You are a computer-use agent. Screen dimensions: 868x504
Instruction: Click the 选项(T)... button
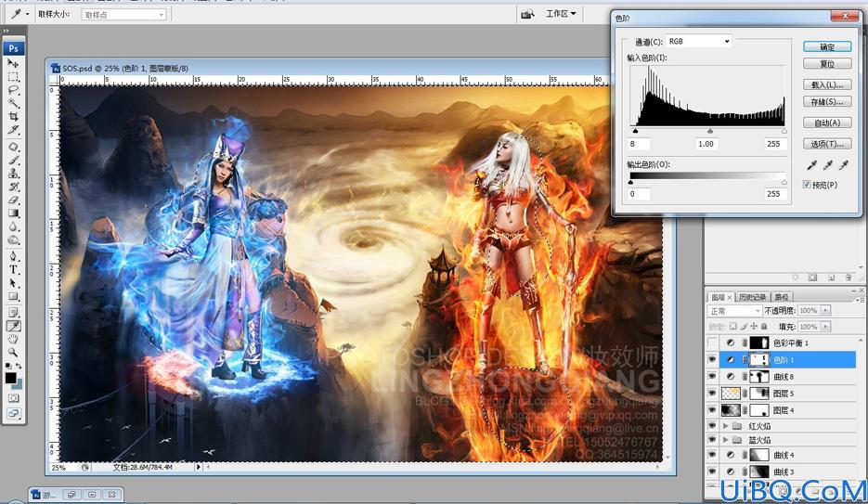[827, 144]
